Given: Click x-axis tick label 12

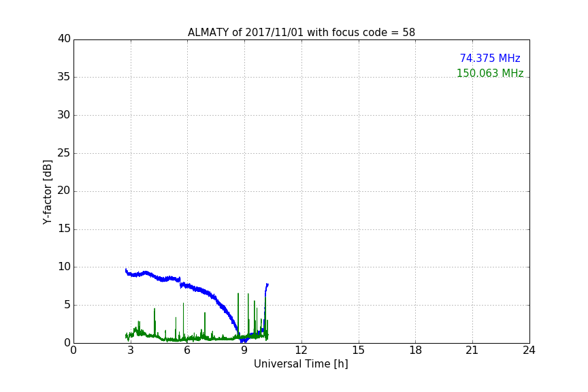Looking at the screenshot, I should [301, 350].
